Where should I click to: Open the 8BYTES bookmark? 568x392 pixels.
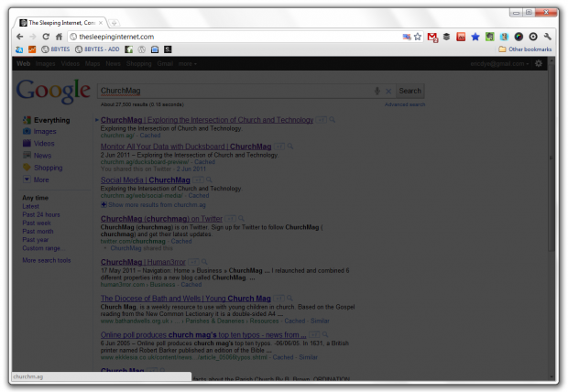pyautogui.click(x=55, y=49)
